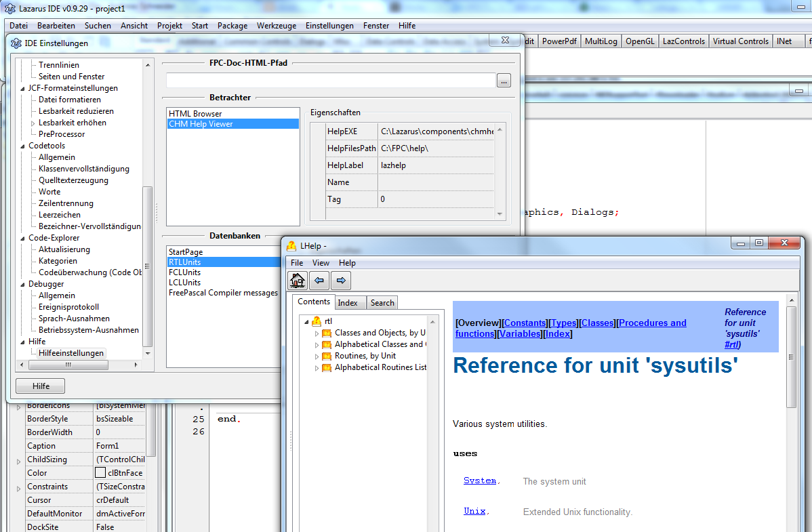Screen dimensions: 812x532
Task: Switch to the Index tab in LHelp
Action: [x=348, y=303]
